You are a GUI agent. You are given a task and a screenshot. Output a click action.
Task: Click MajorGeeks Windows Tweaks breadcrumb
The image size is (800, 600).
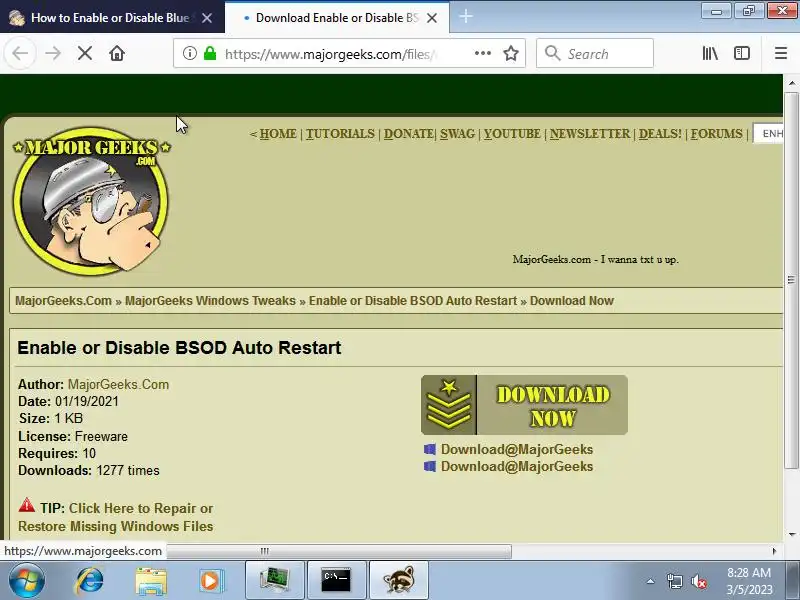[210, 301]
